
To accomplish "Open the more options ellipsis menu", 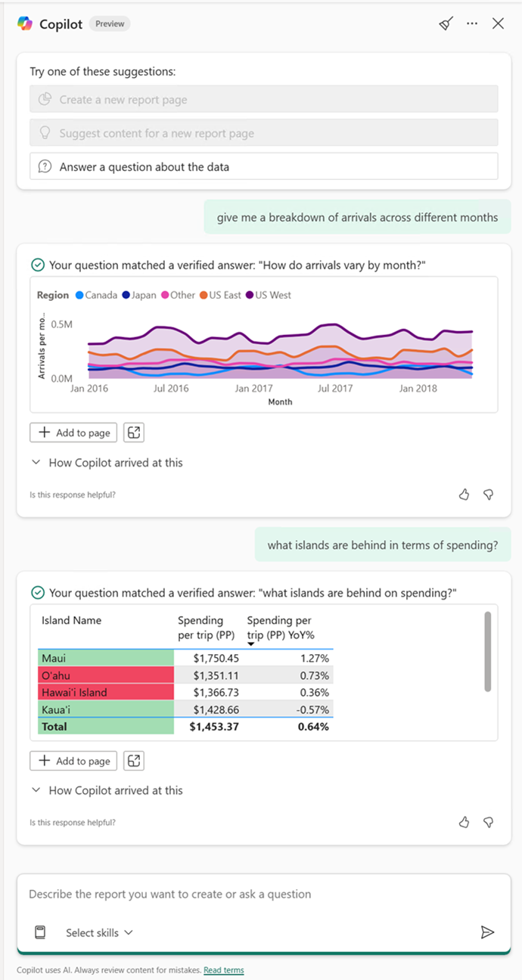I will [x=472, y=23].
